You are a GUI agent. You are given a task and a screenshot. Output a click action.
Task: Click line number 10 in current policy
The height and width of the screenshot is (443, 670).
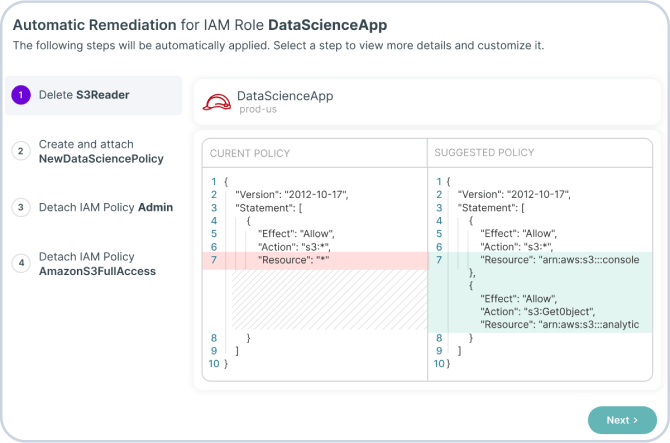click(x=214, y=364)
